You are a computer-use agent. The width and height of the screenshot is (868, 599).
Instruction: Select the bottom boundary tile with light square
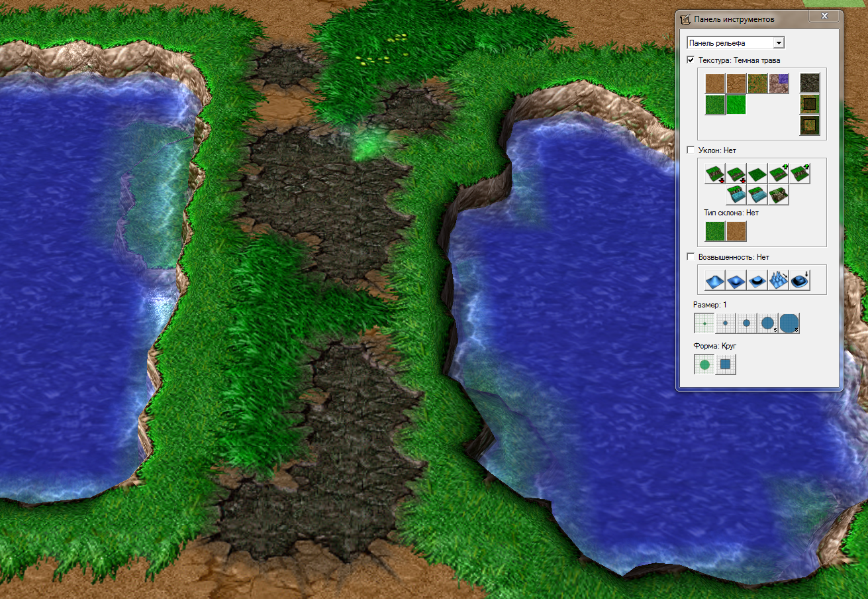[810, 125]
